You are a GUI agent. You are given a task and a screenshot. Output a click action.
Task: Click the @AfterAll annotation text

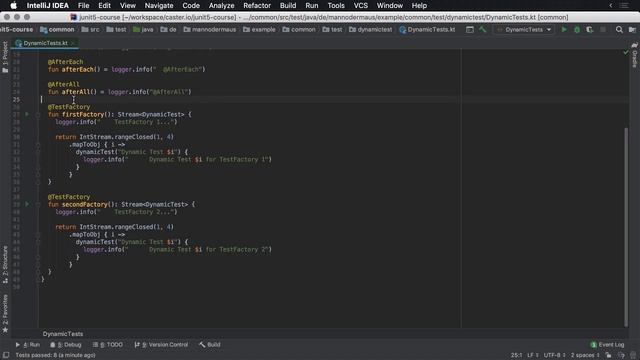tap(64, 84)
